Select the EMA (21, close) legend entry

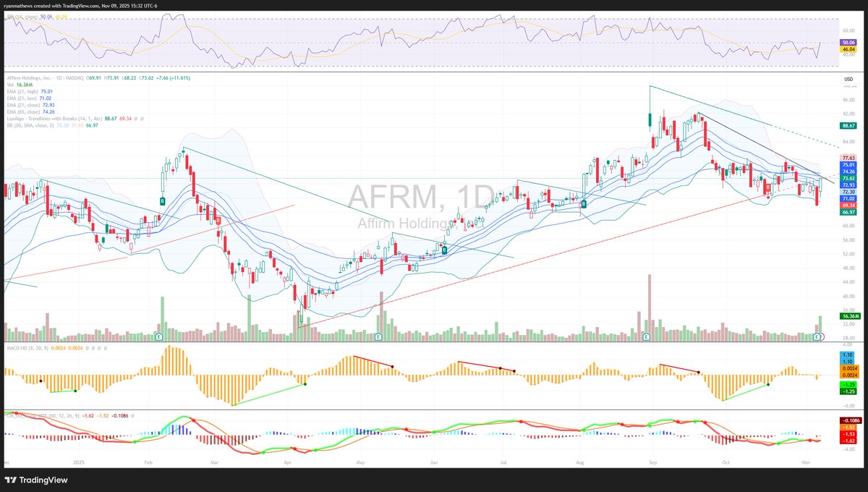(31, 105)
